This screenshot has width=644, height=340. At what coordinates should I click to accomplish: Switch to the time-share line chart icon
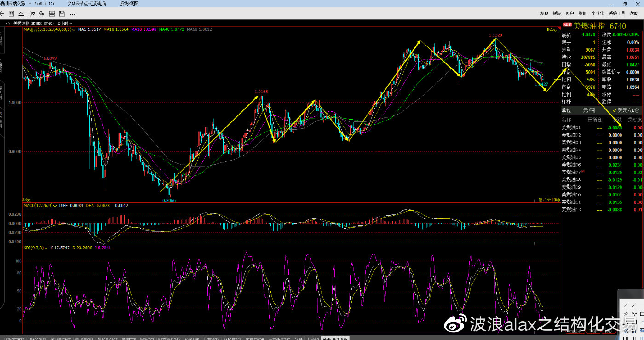22,13
